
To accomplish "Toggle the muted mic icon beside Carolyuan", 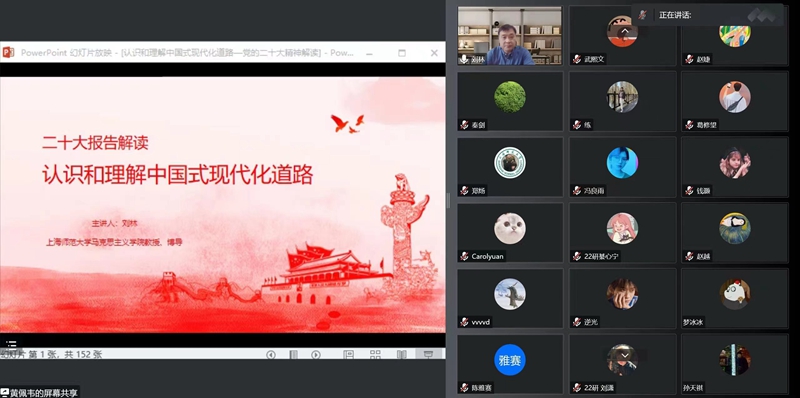I will [464, 256].
